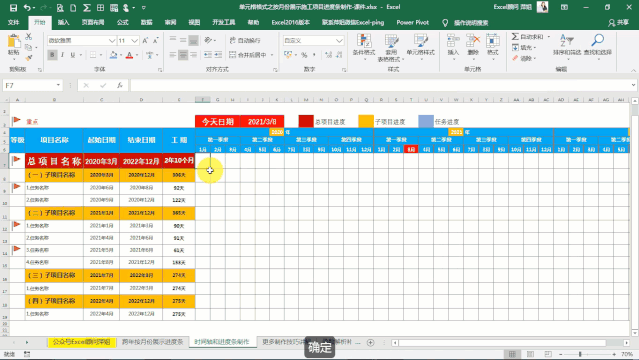Open Cell Styles (单元格样式)
This screenshot has width=639, height=360.
point(421,47)
